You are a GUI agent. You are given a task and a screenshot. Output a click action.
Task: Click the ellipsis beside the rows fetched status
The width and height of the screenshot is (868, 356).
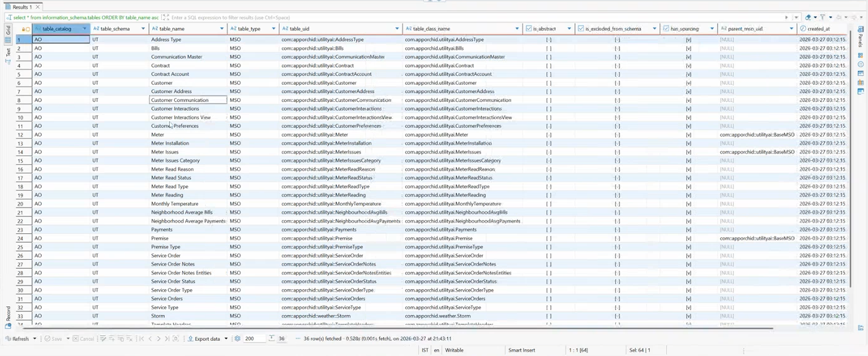(x=298, y=338)
